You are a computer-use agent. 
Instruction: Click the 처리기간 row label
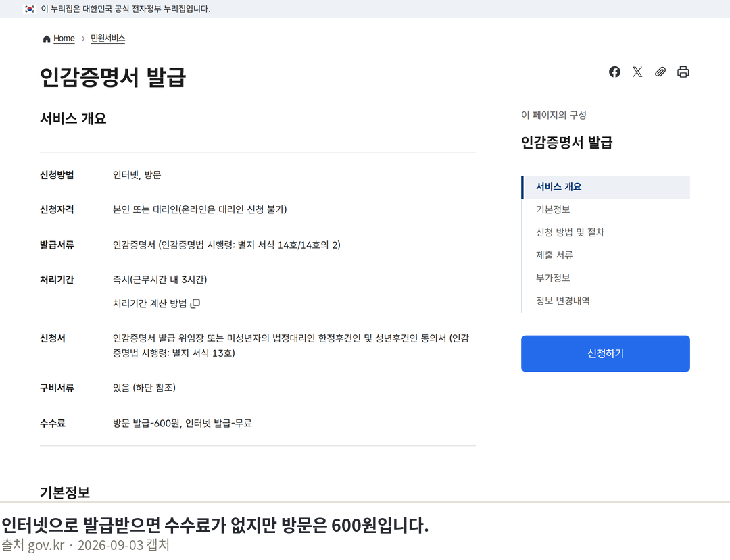[x=57, y=280]
